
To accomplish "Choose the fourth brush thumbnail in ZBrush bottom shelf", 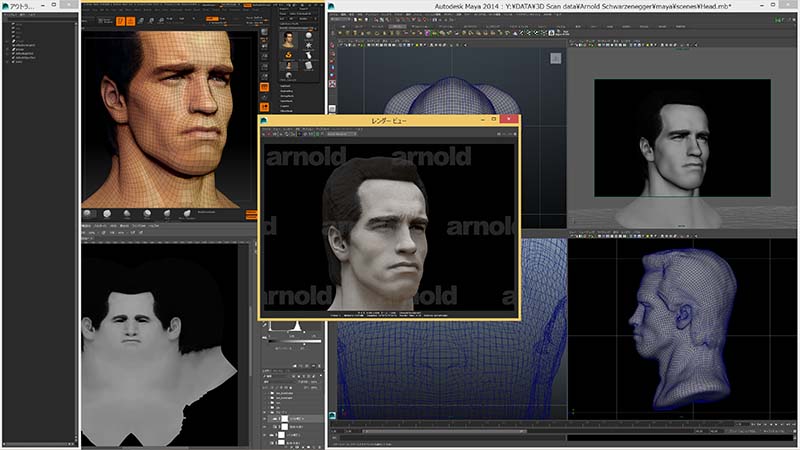I will 147,213.
